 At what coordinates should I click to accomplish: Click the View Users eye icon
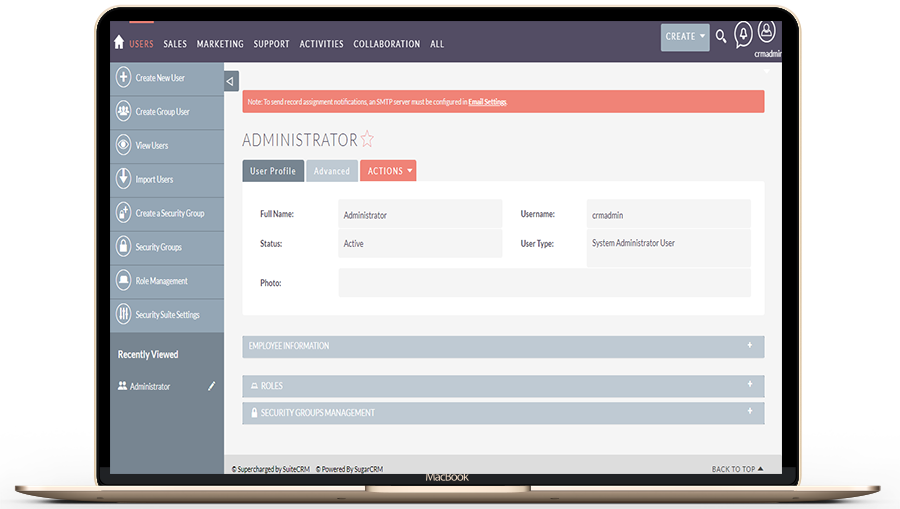tap(123, 145)
